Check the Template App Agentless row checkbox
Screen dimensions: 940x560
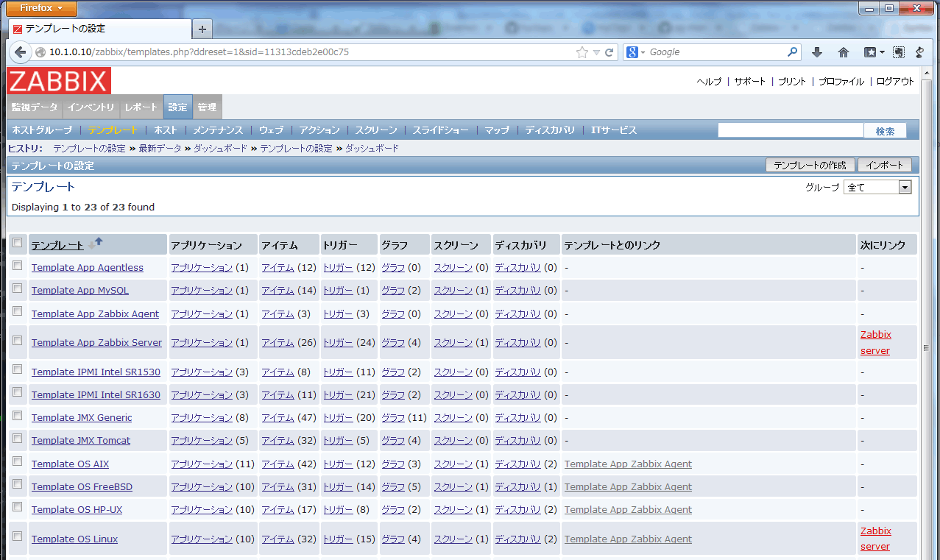[x=17, y=266]
